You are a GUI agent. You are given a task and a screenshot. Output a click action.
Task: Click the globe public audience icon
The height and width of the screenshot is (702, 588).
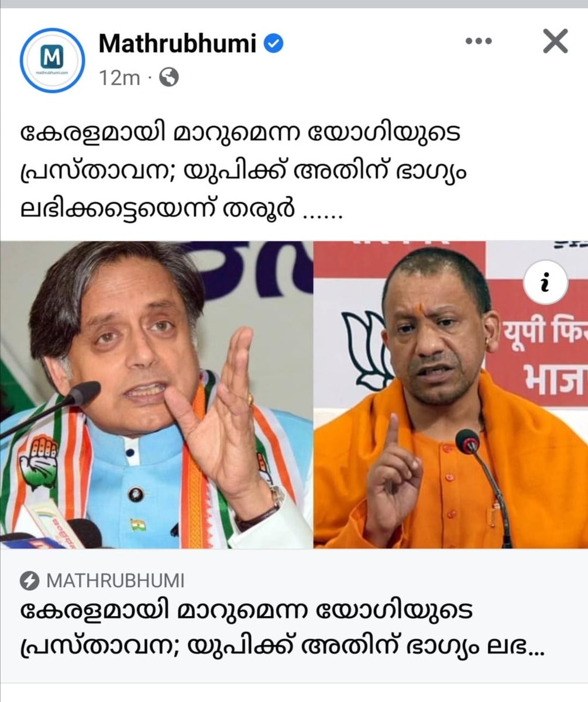point(169,77)
